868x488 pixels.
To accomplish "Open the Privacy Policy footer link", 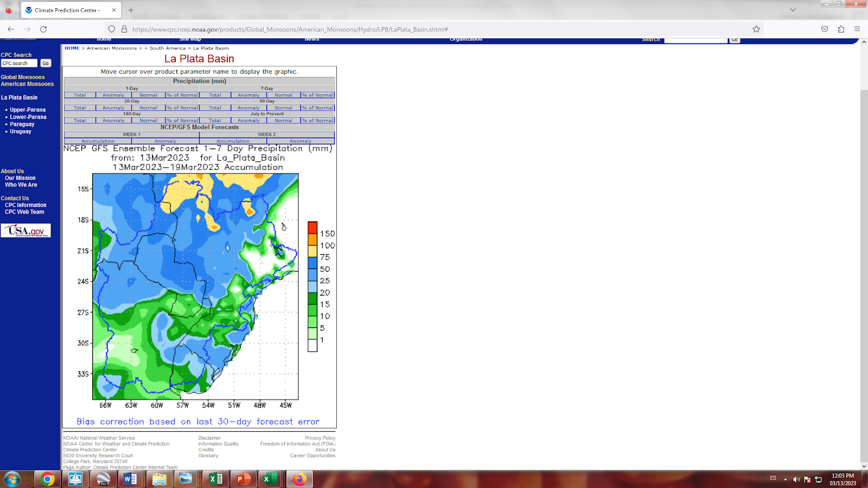I will click(320, 438).
